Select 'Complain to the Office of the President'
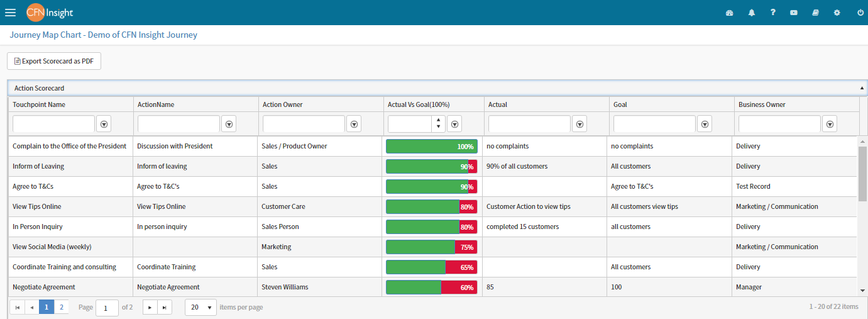Viewport: 868px width, 319px height. (69, 146)
